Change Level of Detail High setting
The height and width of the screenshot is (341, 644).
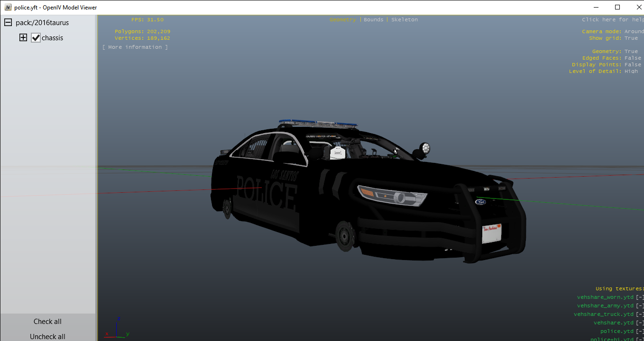(x=631, y=72)
